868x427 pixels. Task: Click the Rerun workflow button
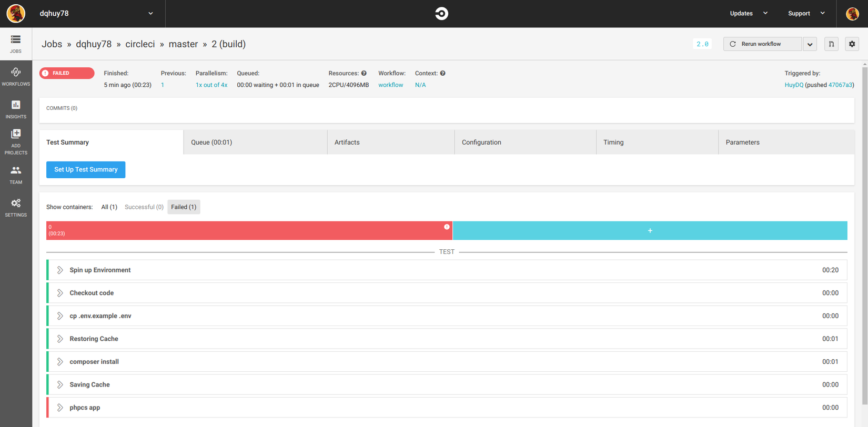click(x=762, y=44)
